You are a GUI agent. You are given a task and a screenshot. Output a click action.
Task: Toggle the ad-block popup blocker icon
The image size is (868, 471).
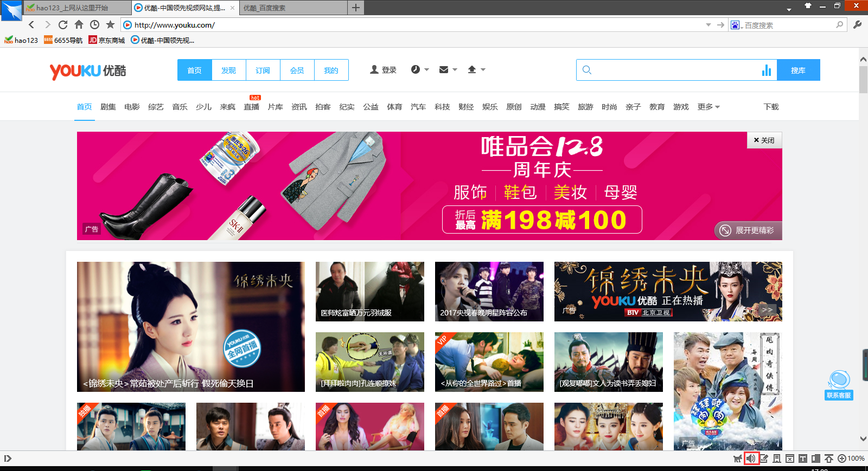[790, 459]
